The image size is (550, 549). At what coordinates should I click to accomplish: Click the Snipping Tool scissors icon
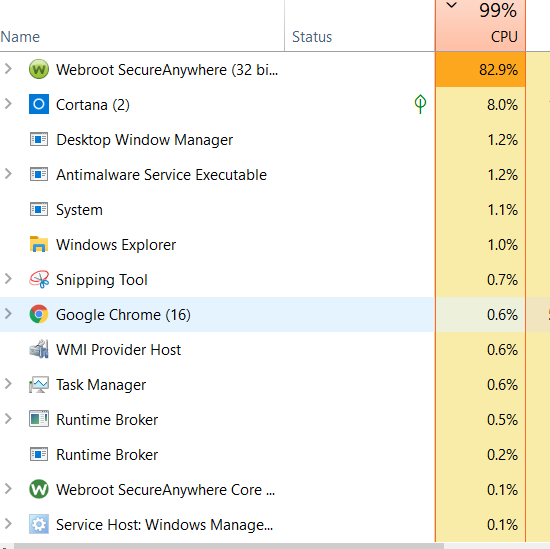(39, 279)
